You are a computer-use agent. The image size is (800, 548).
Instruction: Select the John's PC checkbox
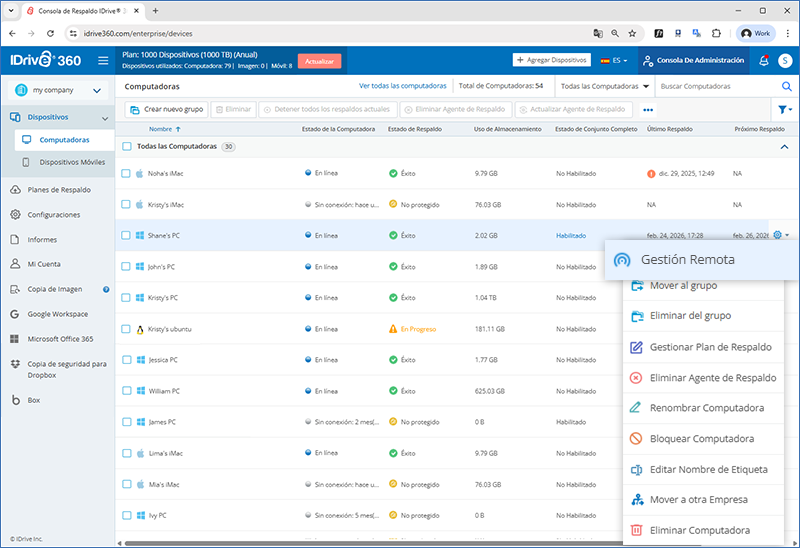coord(126,267)
